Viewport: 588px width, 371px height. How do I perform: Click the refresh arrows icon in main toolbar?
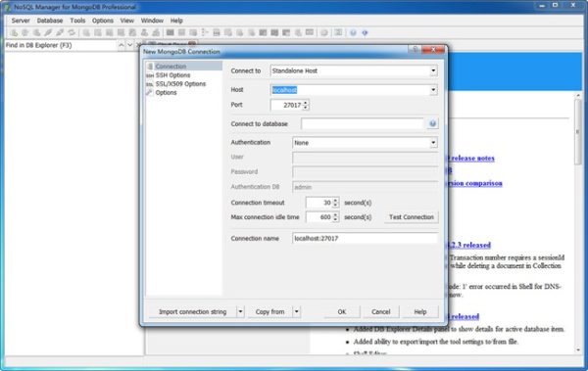pyautogui.click(x=72, y=33)
